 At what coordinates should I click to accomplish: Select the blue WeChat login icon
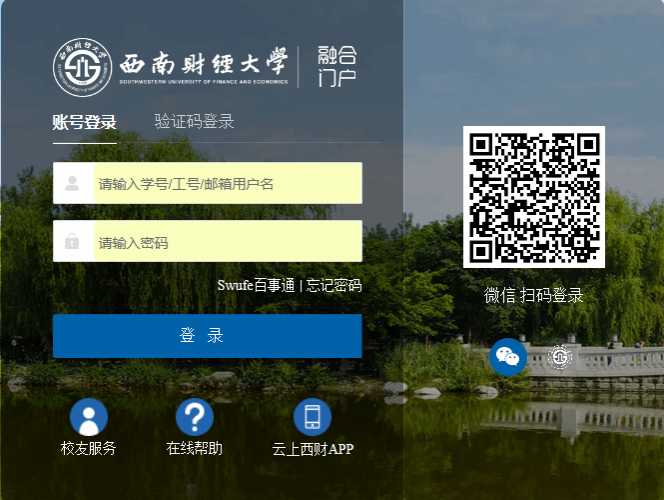508,357
